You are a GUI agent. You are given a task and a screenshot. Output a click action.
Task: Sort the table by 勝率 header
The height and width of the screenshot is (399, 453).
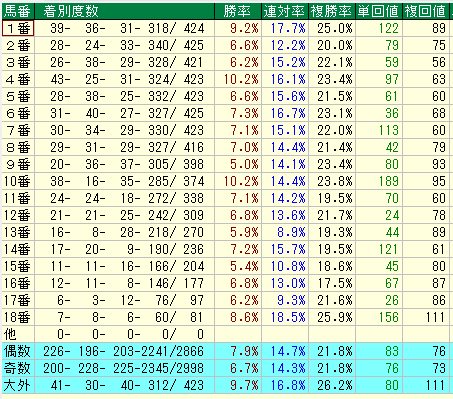click(238, 11)
